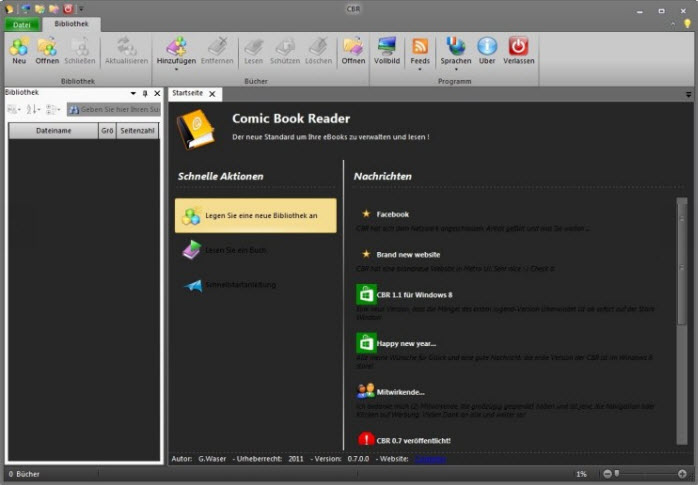Click the zoom out minus icon

click(607, 474)
